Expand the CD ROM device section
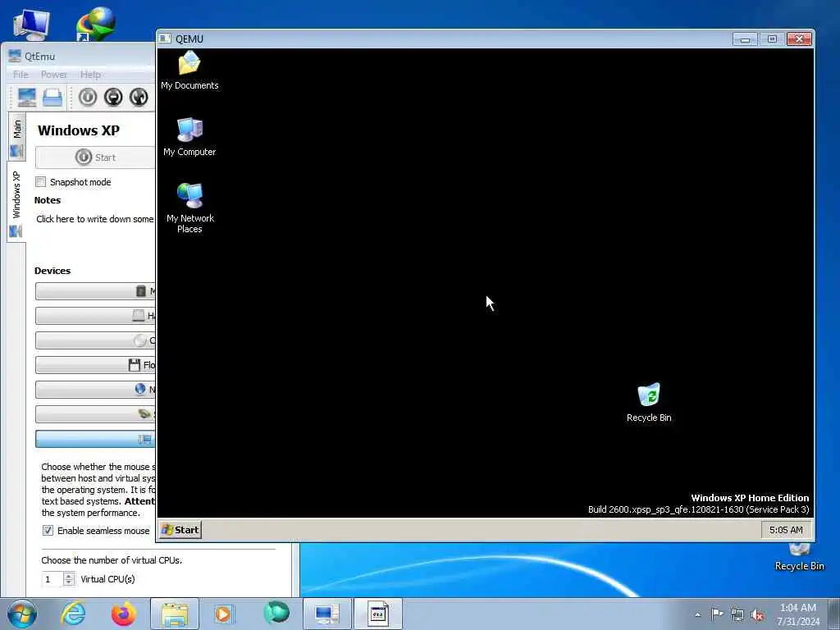 tap(95, 340)
